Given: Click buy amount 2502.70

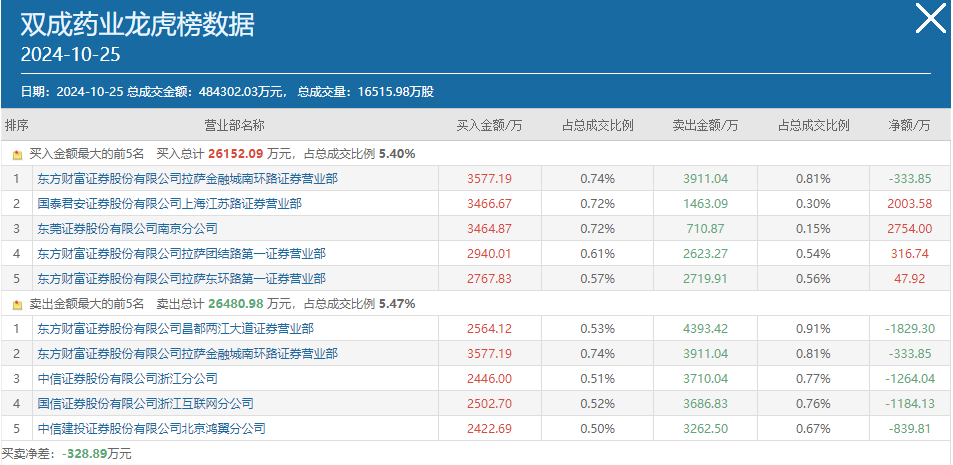Looking at the screenshot, I should [489, 404].
